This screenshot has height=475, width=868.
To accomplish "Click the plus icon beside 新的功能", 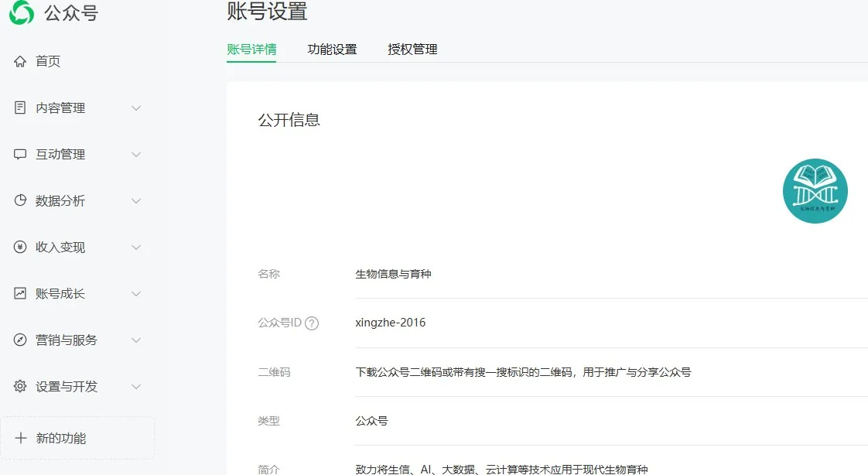I will click(20, 438).
